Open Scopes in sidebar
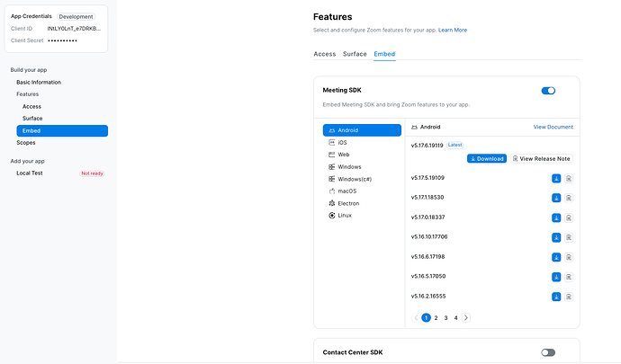Image resolution: width=621 pixels, height=364 pixels. tap(26, 142)
